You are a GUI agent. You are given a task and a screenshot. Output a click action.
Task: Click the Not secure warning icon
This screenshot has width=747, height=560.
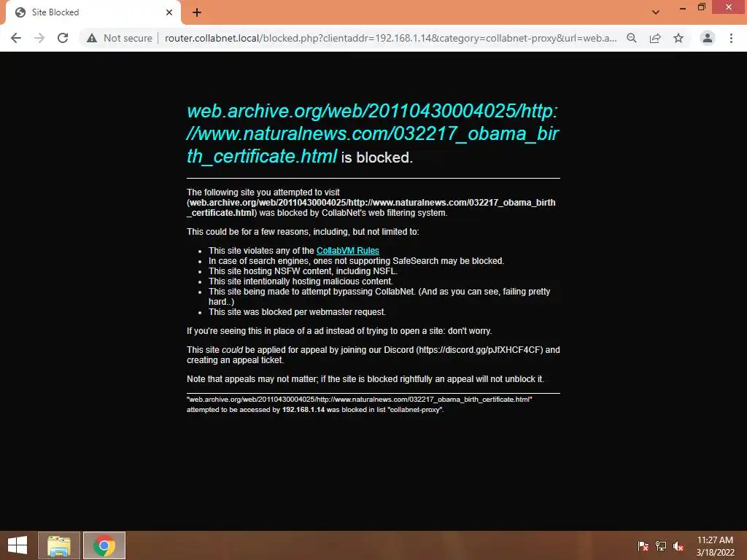click(x=92, y=38)
